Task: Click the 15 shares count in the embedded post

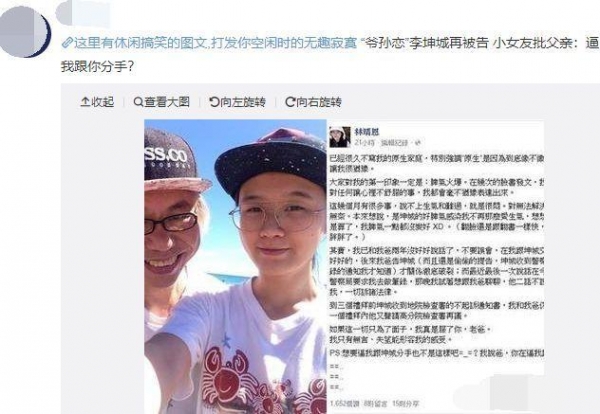Action: (x=406, y=403)
